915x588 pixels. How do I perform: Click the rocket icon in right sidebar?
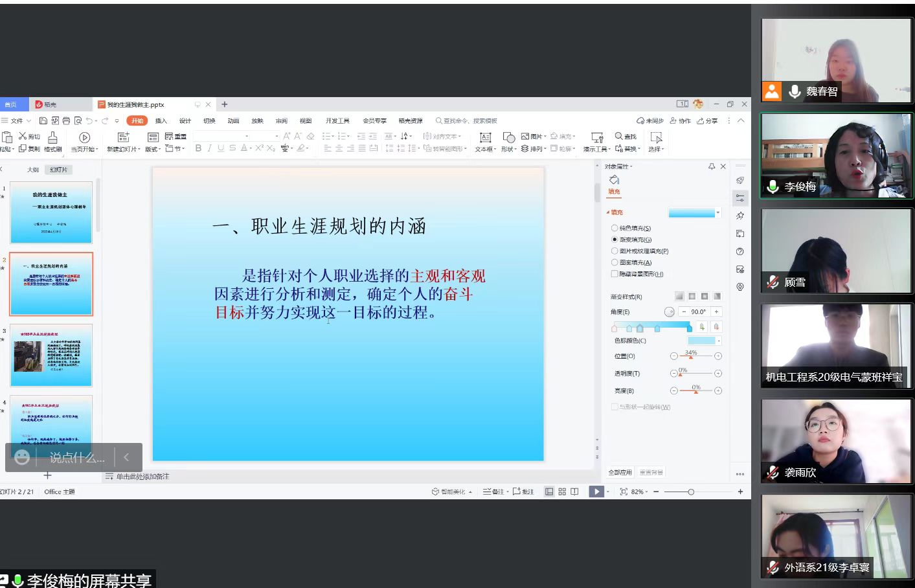click(x=740, y=180)
